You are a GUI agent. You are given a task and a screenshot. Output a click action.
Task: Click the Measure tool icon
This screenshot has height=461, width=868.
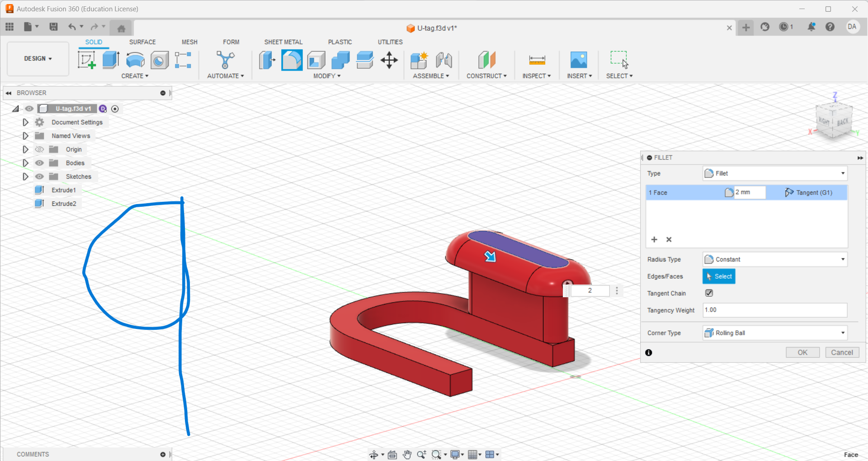click(537, 60)
